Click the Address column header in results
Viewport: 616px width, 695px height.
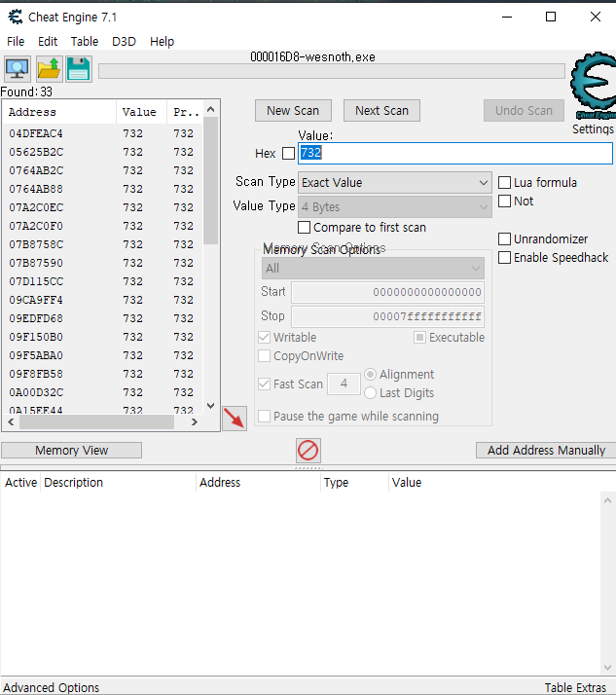(59, 112)
